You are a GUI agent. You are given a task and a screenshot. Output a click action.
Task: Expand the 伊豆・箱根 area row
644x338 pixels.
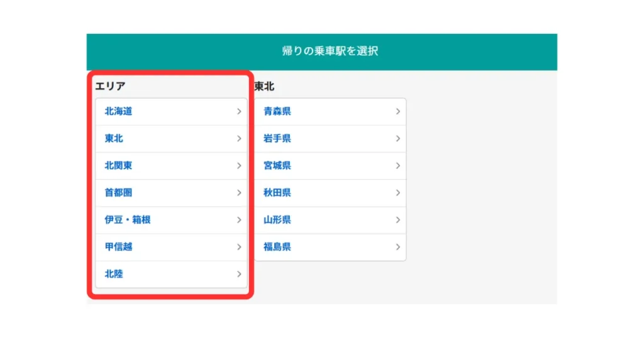[171, 220]
